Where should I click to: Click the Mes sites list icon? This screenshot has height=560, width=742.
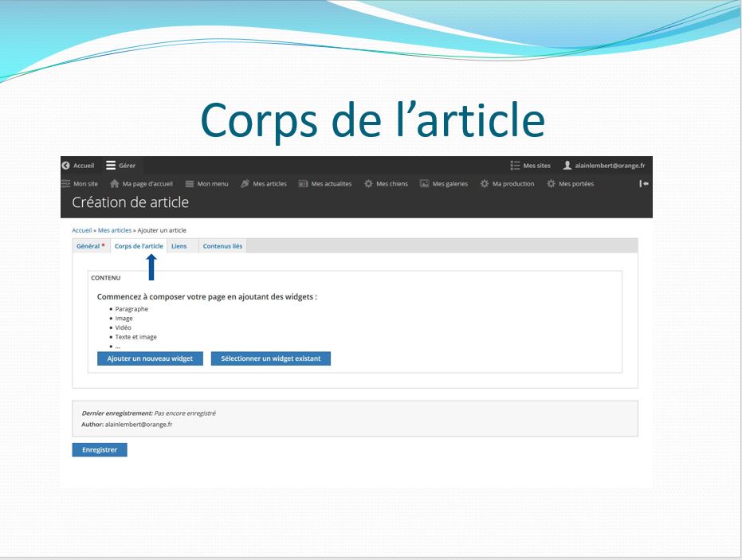click(516, 166)
